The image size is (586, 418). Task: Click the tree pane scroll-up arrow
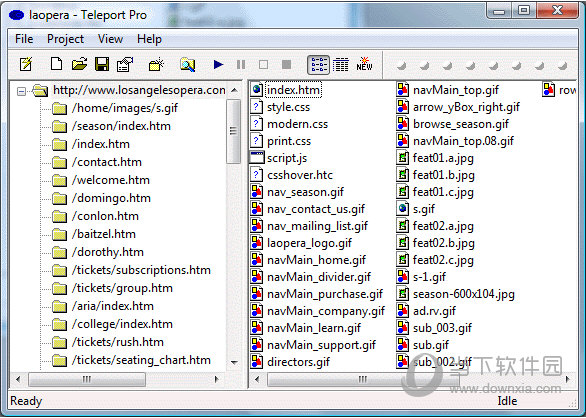[234, 90]
